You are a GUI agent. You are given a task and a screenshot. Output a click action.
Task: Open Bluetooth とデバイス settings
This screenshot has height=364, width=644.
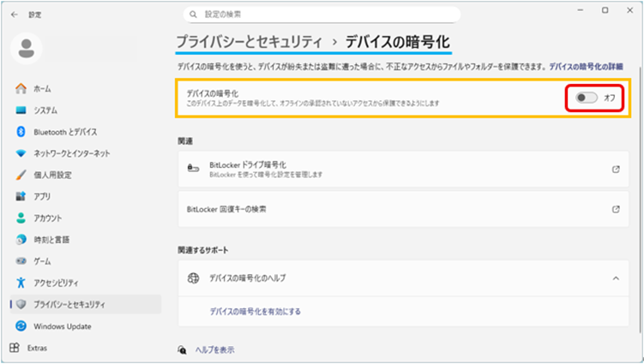65,132
